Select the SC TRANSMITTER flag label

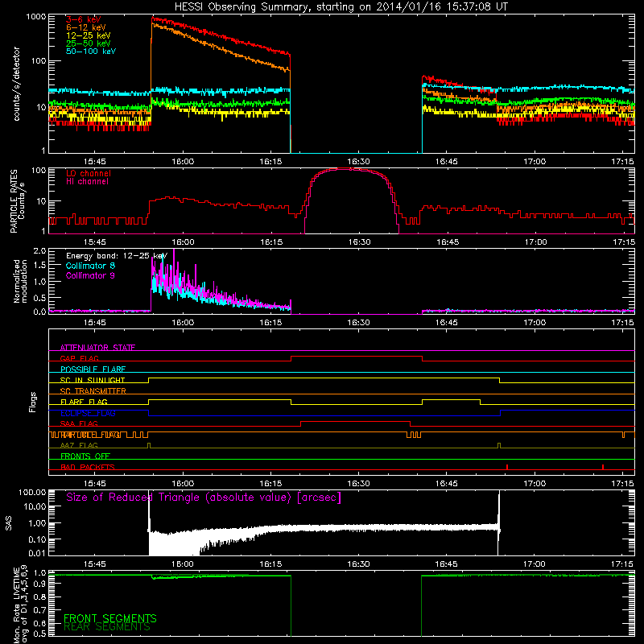(93, 391)
